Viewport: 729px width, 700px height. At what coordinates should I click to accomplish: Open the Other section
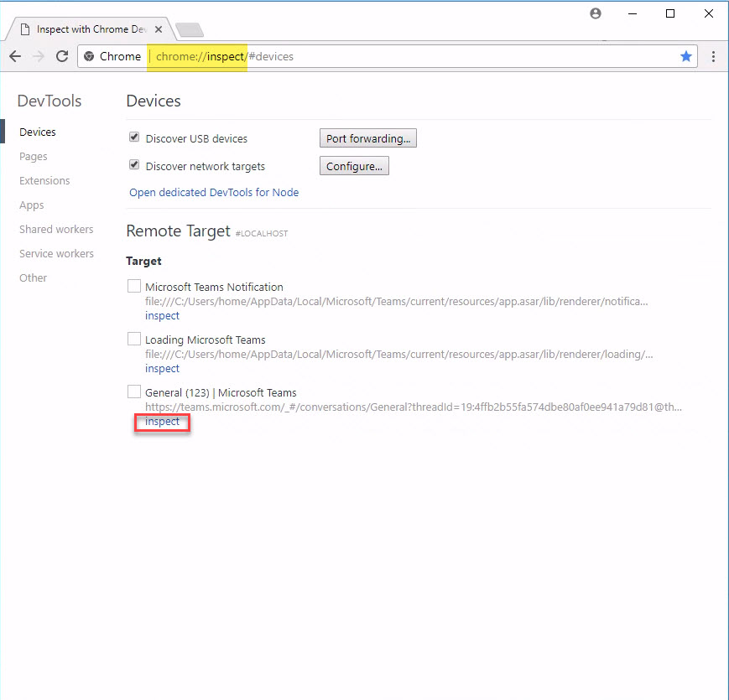click(x=33, y=277)
